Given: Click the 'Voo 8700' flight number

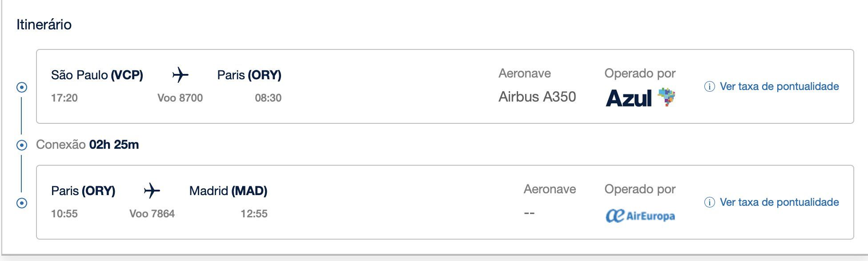Looking at the screenshot, I should 180,98.
